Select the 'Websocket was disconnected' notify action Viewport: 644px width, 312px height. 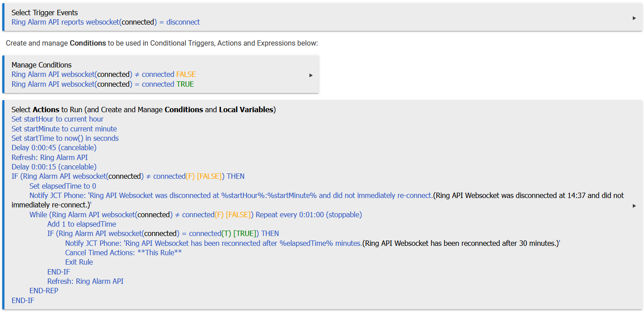[318, 200]
